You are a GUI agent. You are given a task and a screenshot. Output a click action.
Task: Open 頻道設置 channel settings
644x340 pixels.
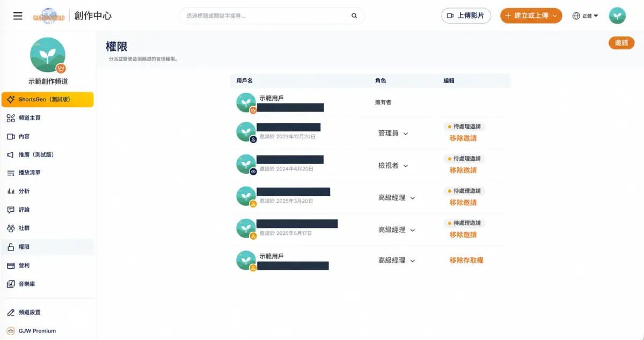pyautogui.click(x=48, y=312)
